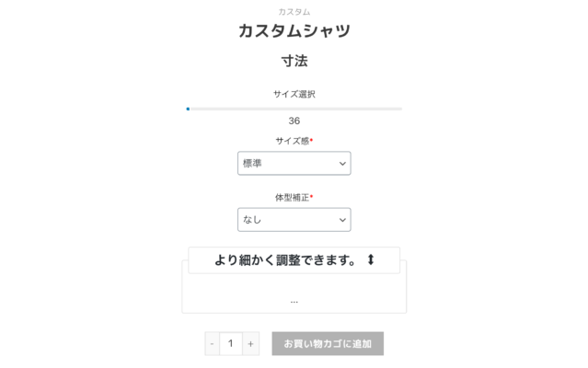Click the up-down arrow icon beside 調整できます
This screenshot has width=588, height=368.
(x=371, y=259)
